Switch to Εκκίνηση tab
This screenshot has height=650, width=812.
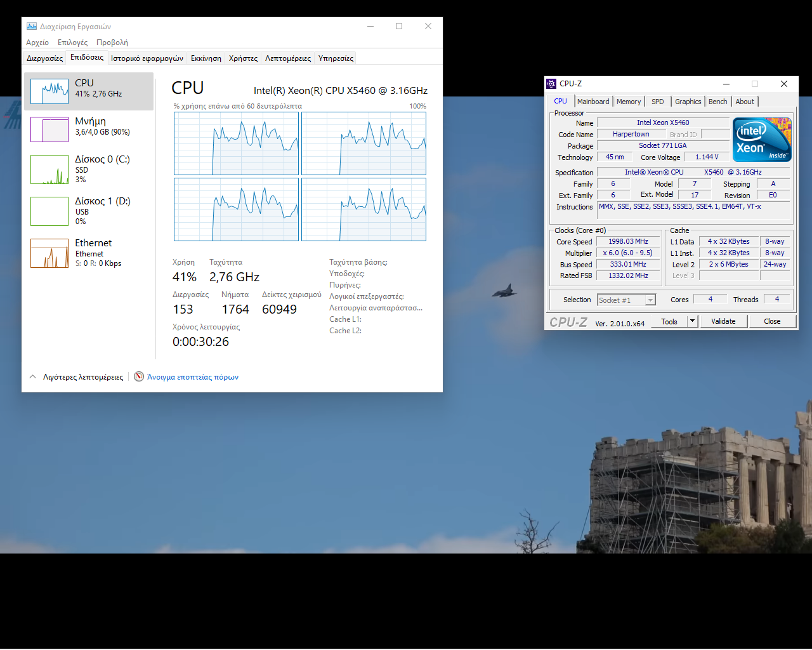(206, 58)
